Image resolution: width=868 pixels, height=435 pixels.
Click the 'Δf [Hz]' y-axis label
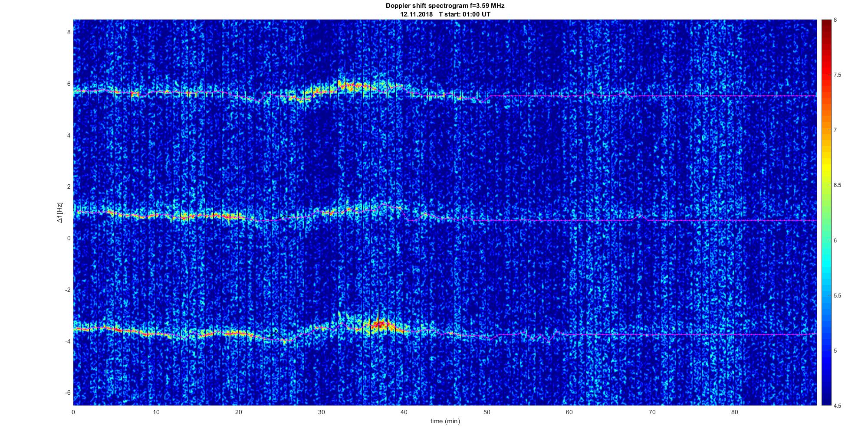point(60,213)
